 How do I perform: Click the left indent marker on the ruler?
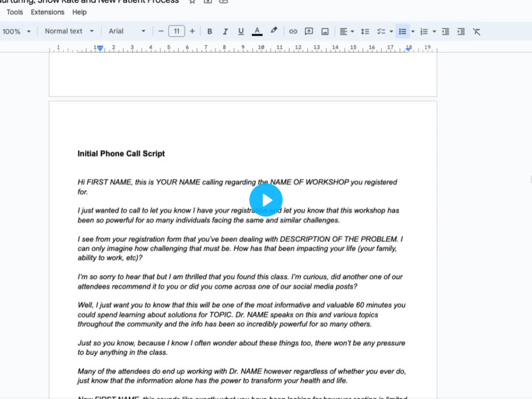pos(100,48)
